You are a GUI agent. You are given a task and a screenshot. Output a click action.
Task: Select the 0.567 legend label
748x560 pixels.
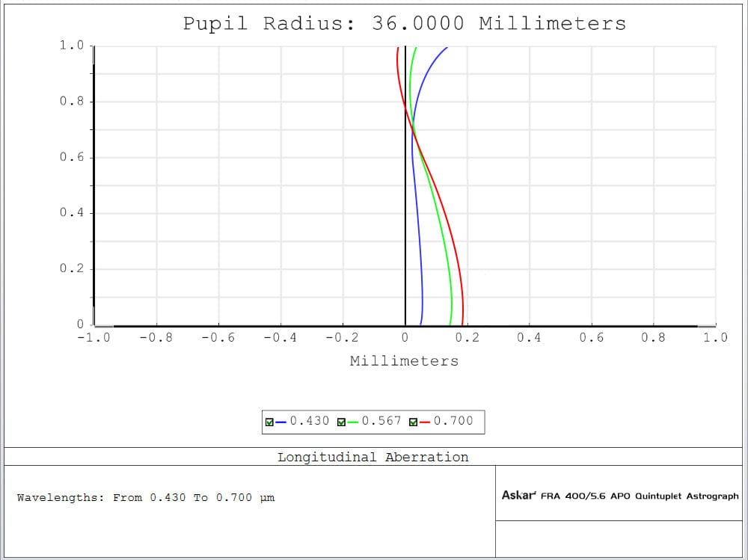(x=381, y=421)
